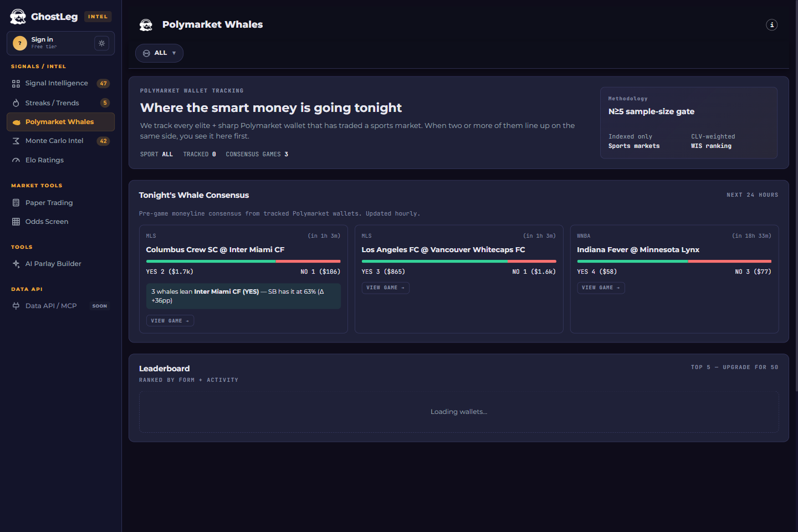The height and width of the screenshot is (532, 798).
Task: View game for Indiana Fever @ Minnesota Lynx
Action: pyautogui.click(x=601, y=288)
